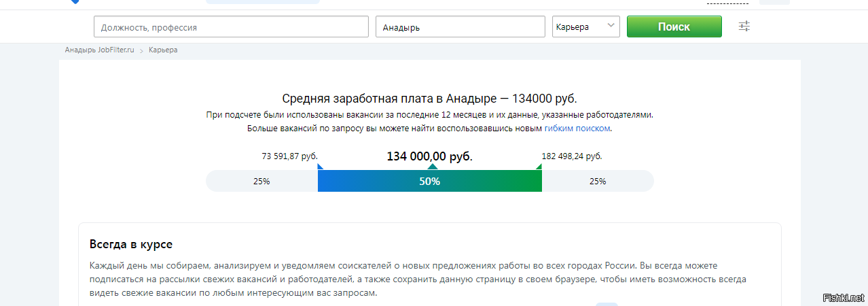
Task: Click the 134 000,00 руб. median value
Action: [429, 156]
